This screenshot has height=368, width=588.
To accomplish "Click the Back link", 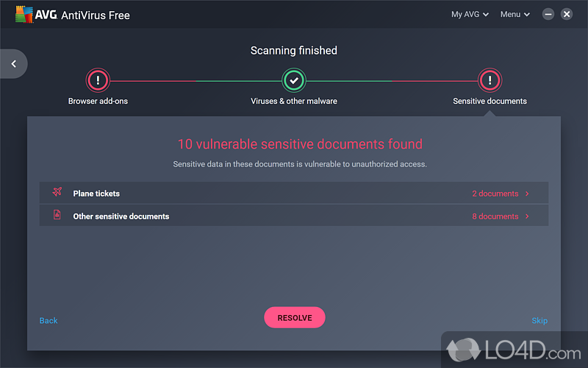I will click(49, 320).
